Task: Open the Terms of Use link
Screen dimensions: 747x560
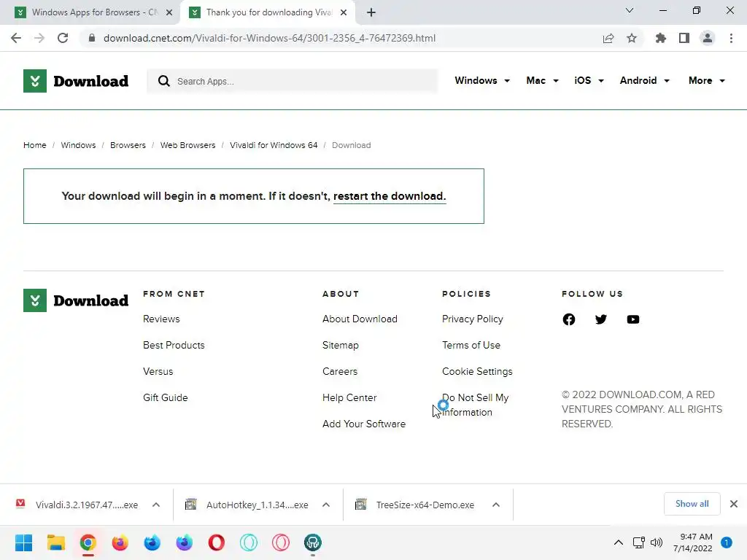Action: [471, 345]
